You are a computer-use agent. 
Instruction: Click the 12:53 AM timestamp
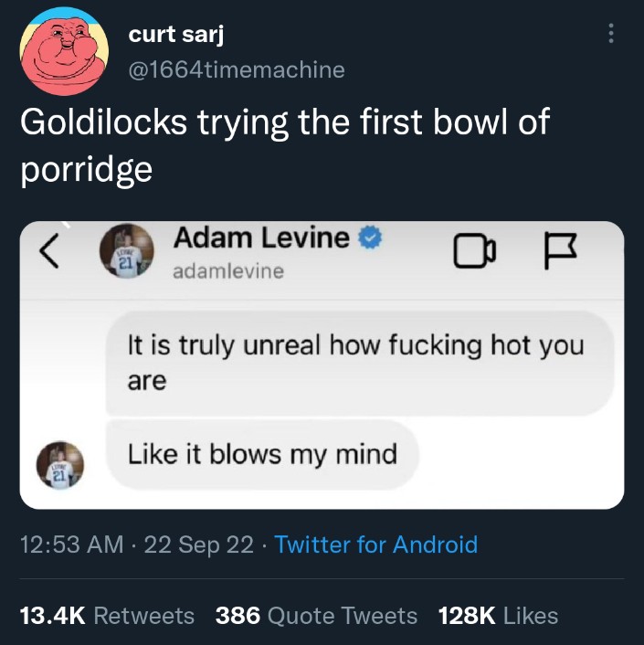pos(71,545)
